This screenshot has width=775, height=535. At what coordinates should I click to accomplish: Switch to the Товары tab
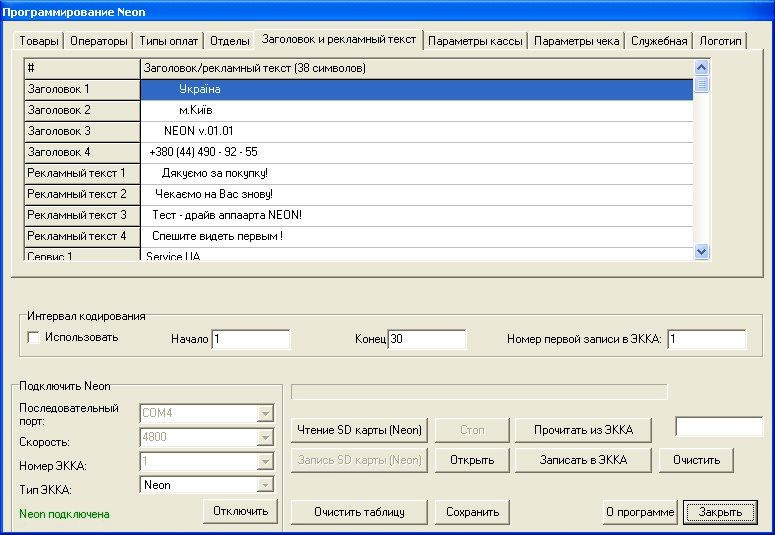(39, 41)
